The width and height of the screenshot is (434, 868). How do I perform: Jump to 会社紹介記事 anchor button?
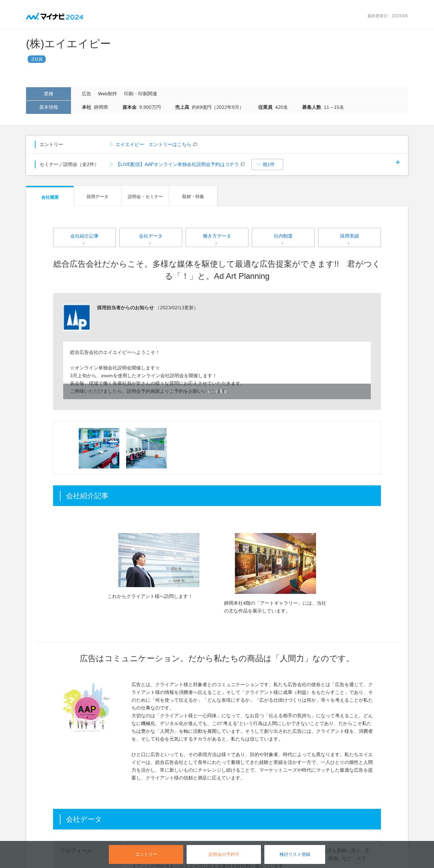(x=85, y=237)
